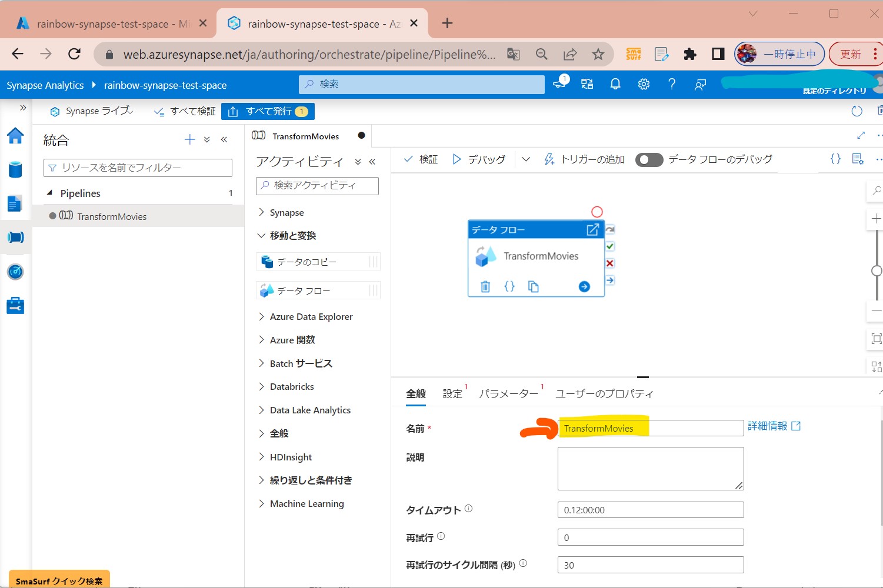Select the TransformMovies pipeline editor tab

pyautogui.click(x=306, y=136)
